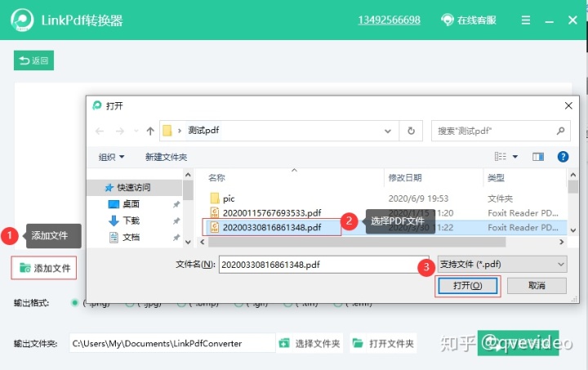Change view layout icon
The height and width of the screenshot is (370, 588).
(501, 156)
